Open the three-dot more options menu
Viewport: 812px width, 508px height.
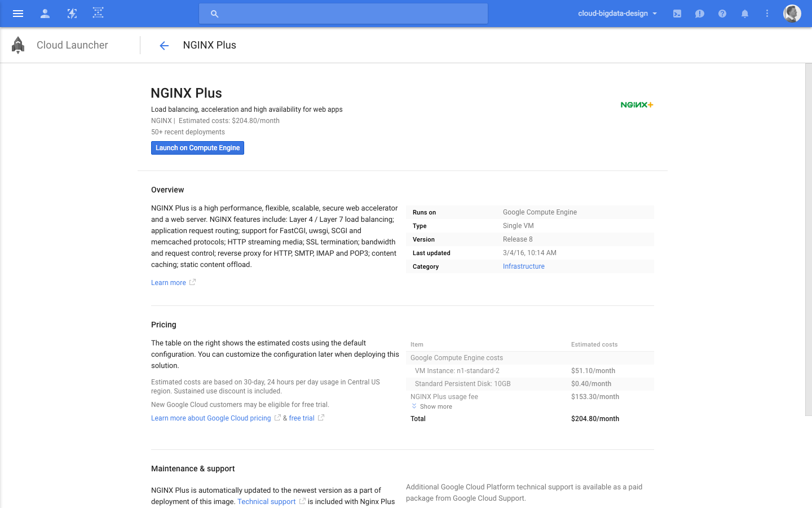pos(767,14)
